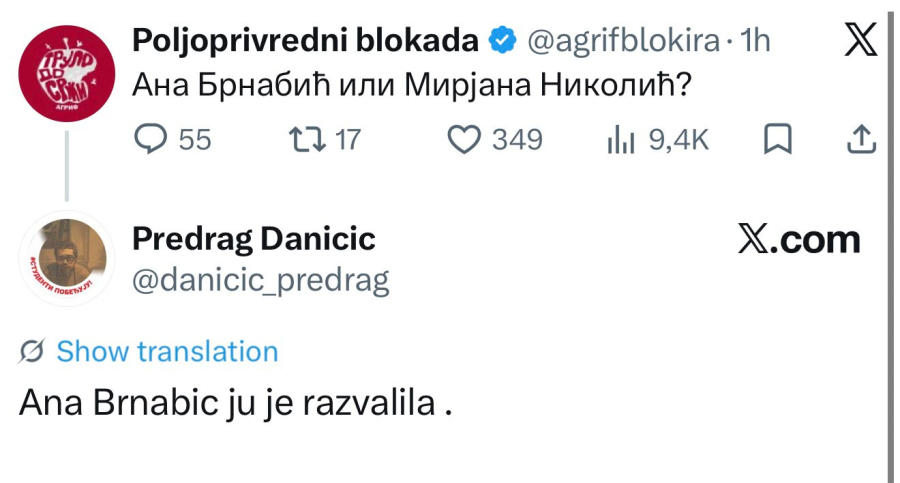Screen dimensions: 900x483
Task: Show translation of the reply
Action: pyautogui.click(x=167, y=351)
